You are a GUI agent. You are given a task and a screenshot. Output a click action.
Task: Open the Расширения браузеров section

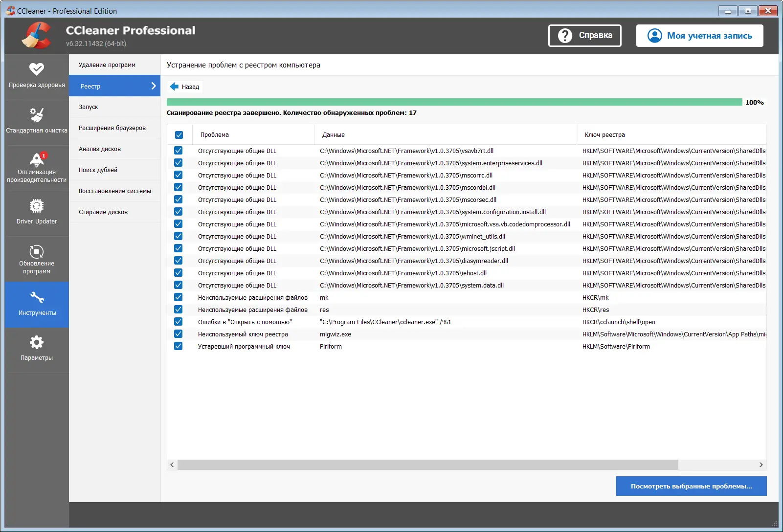pos(112,128)
